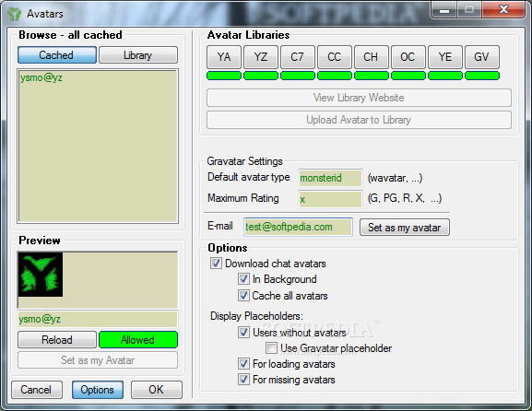Switch to the Cached browse view
Viewport: 532px width, 411px height.
point(57,55)
